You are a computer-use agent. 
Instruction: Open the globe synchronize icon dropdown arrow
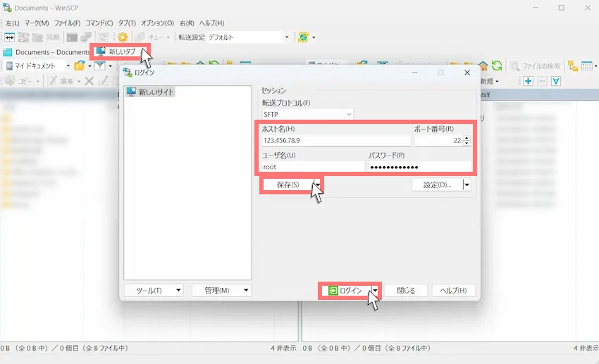tap(314, 37)
